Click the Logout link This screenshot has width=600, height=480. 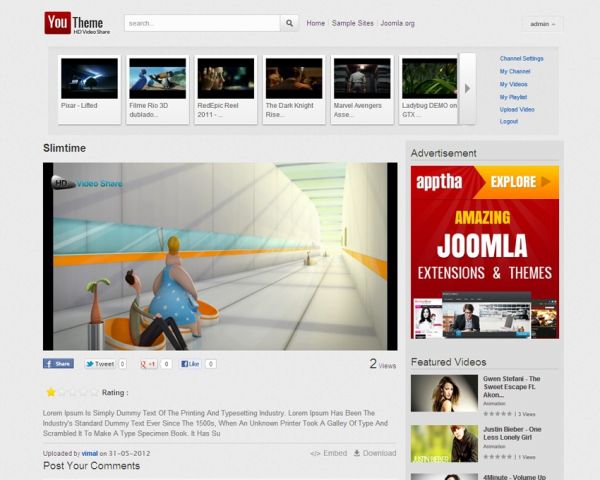(509, 121)
